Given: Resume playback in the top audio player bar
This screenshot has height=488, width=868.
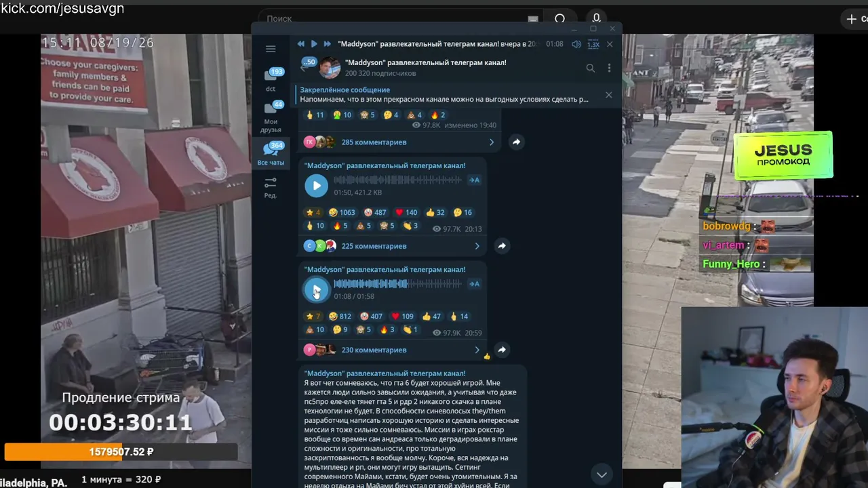Looking at the screenshot, I should [x=314, y=44].
